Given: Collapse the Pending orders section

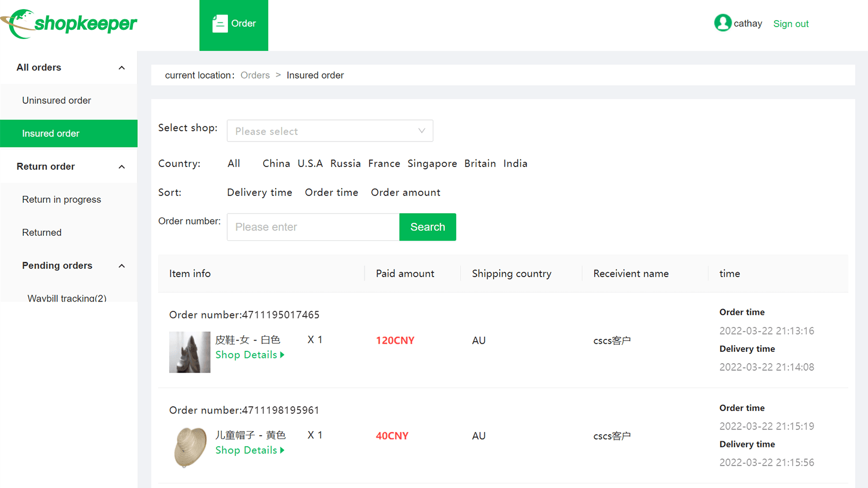Looking at the screenshot, I should click(x=122, y=266).
